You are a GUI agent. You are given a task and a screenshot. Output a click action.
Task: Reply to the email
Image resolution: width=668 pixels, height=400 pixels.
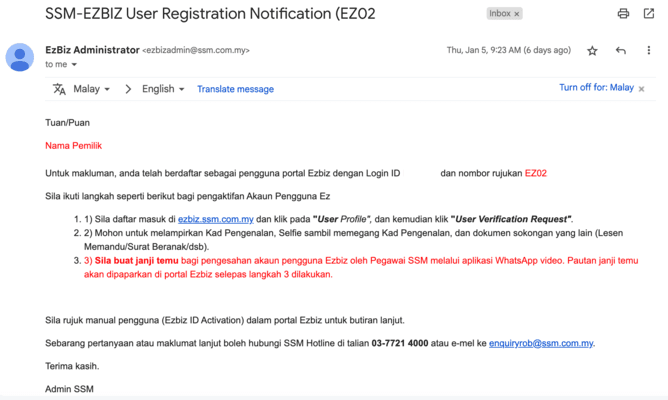[x=620, y=50]
